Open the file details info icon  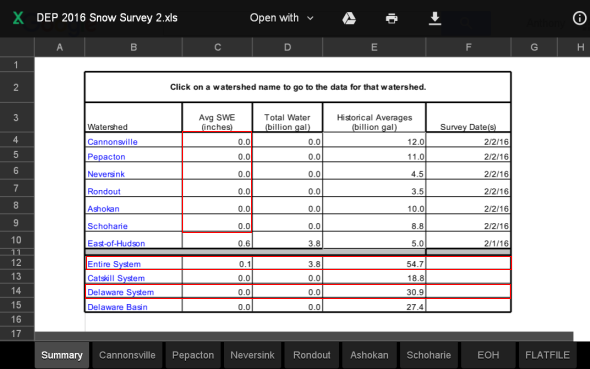click(579, 18)
